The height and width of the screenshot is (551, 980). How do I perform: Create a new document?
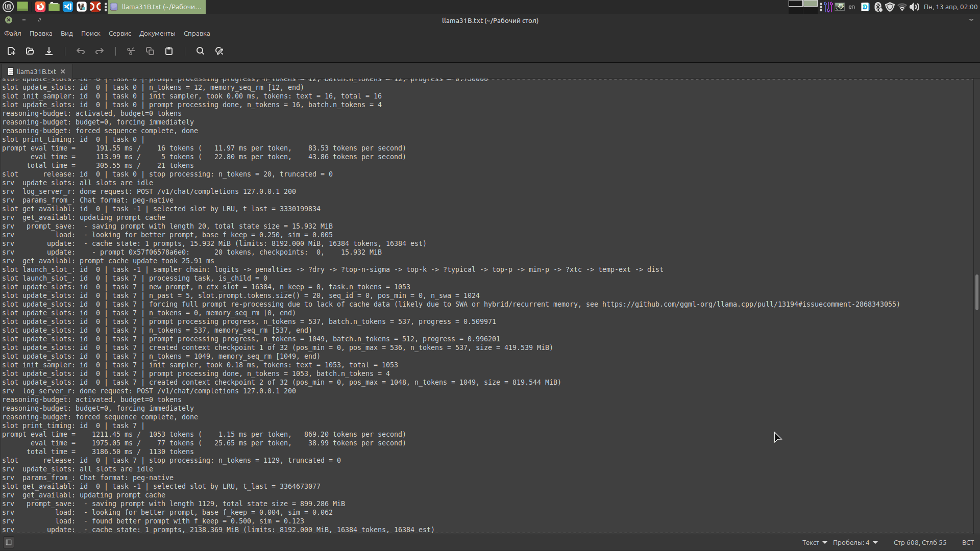[11, 51]
